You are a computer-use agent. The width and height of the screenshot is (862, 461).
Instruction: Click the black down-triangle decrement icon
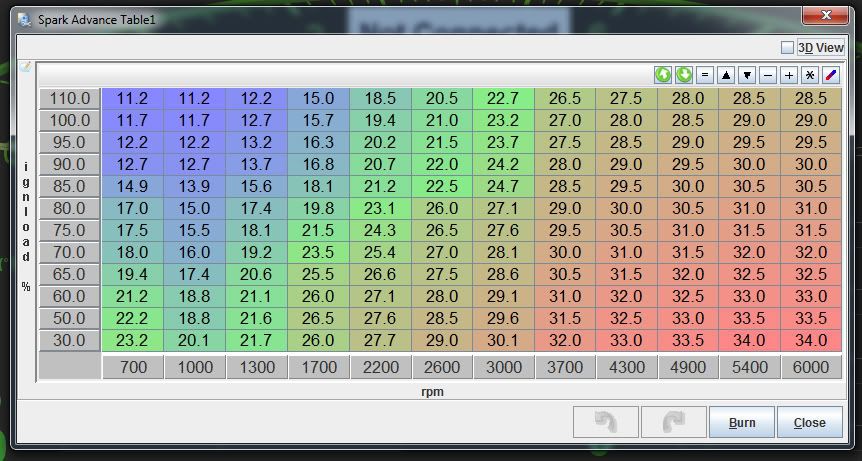(747, 75)
